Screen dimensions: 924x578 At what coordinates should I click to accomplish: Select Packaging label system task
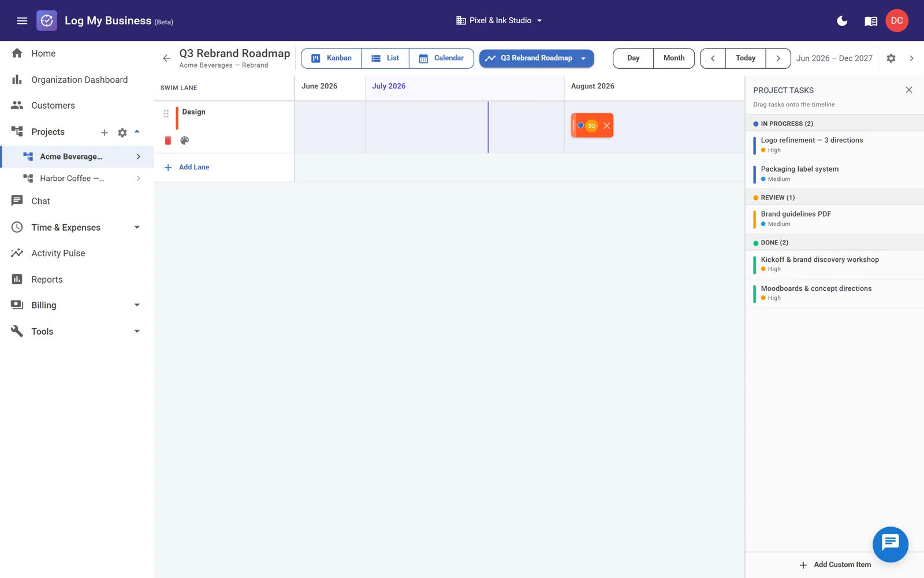834,174
